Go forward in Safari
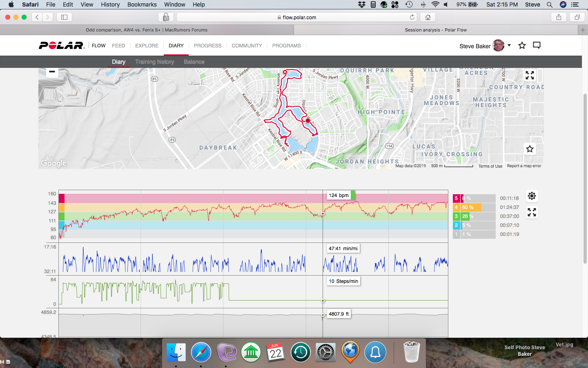Image resolution: width=588 pixels, height=368 pixels. pyautogui.click(x=48, y=17)
